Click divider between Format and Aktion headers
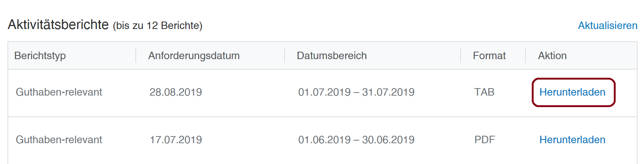Viewport: 644px width, 164px height. point(525,55)
